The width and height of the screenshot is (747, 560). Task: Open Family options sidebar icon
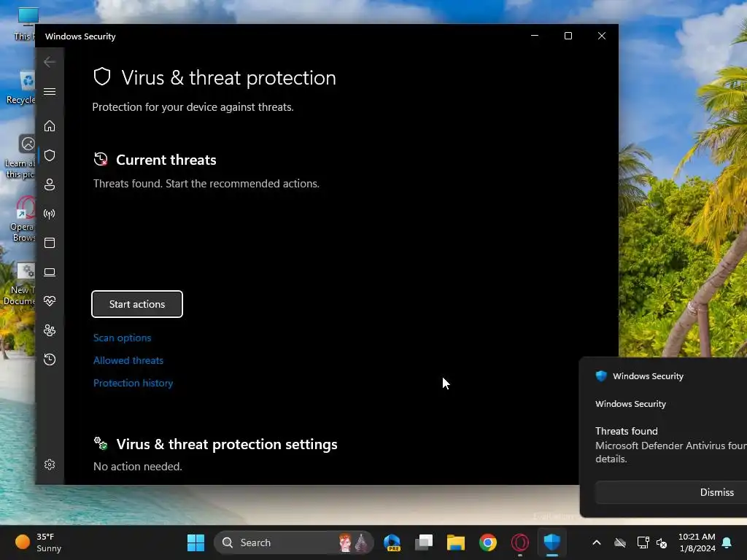tap(50, 330)
